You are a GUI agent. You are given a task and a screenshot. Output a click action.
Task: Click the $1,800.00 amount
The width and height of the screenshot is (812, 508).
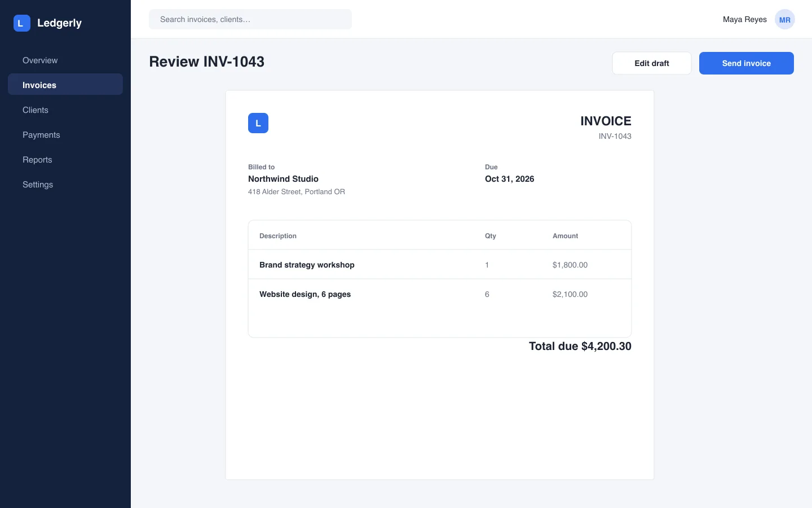click(x=570, y=265)
